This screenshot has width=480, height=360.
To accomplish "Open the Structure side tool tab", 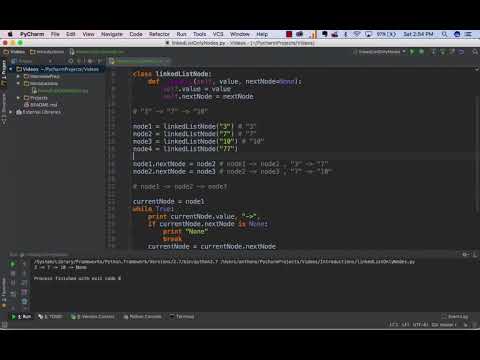I will click(x=4, y=109).
